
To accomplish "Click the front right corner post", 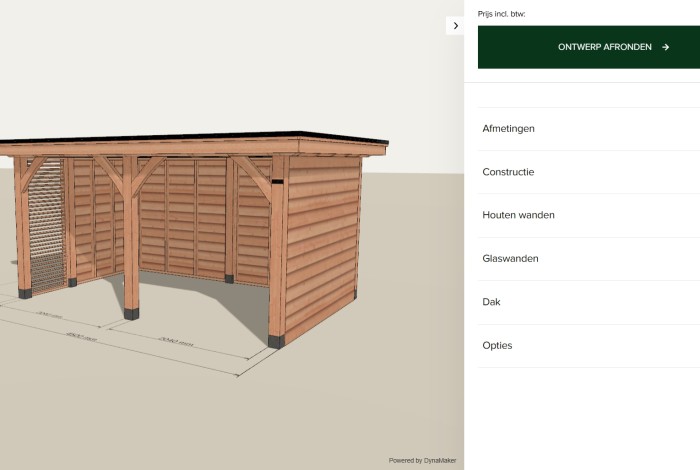I will [x=278, y=250].
